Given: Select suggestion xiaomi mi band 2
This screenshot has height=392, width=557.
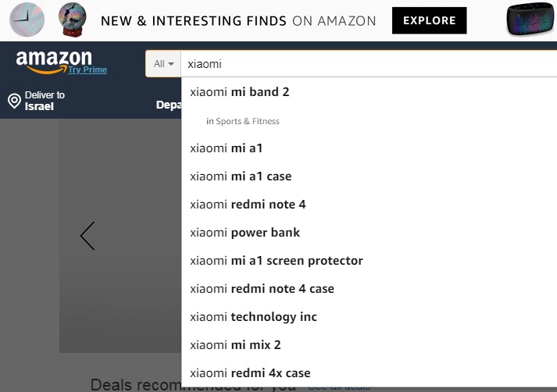Looking at the screenshot, I should click(x=240, y=92).
